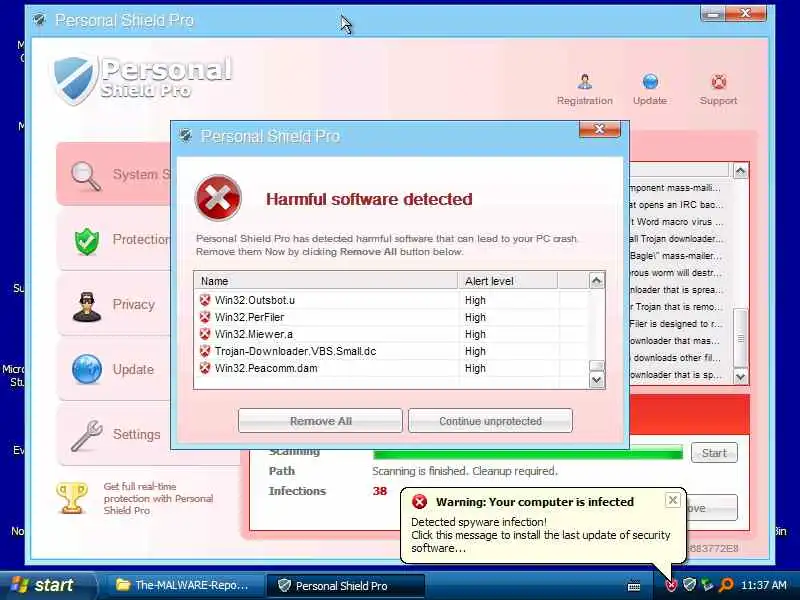The height and width of the screenshot is (600, 800).
Task: Click the taskbar clock 11:37 AM
Action: (764, 585)
